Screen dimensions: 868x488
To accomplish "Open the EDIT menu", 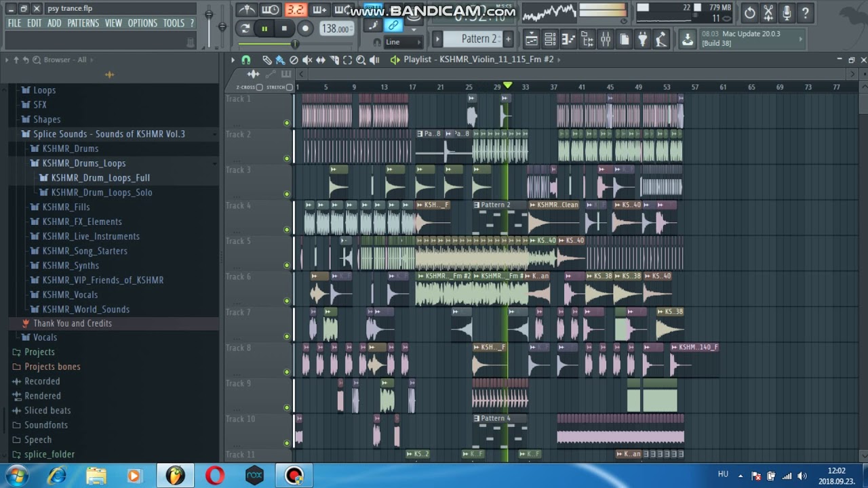I will [x=35, y=23].
